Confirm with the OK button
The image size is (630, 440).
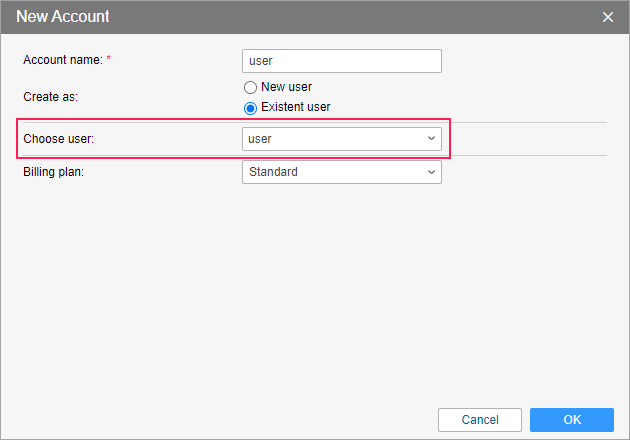571,420
